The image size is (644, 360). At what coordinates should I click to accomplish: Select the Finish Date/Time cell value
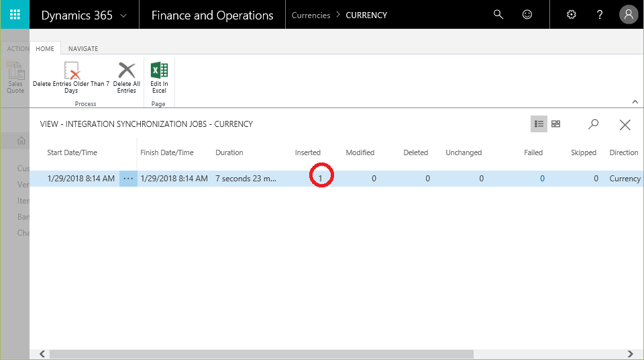pos(174,179)
